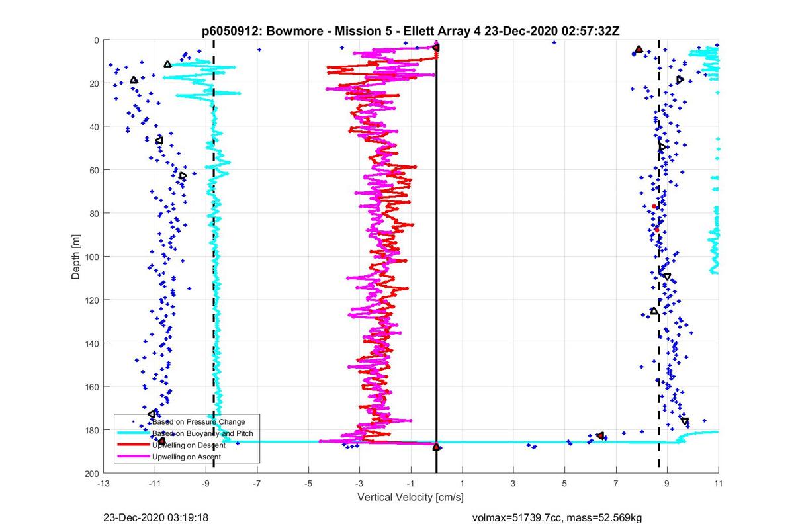Click y-axis tick label '120'

91,300
